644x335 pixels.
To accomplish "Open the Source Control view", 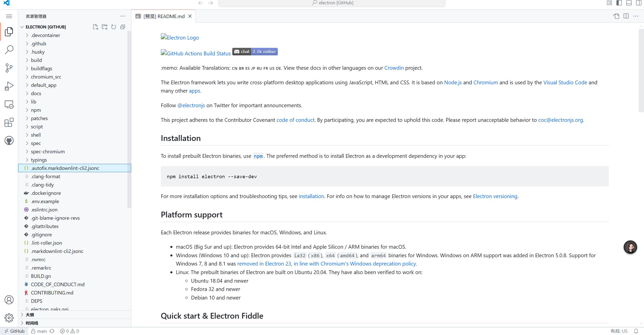I will (9, 68).
